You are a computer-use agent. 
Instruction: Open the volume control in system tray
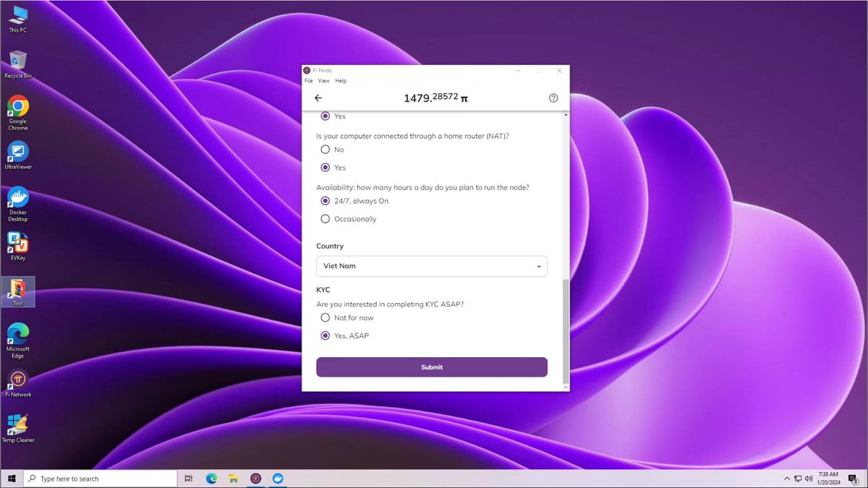[809, 479]
